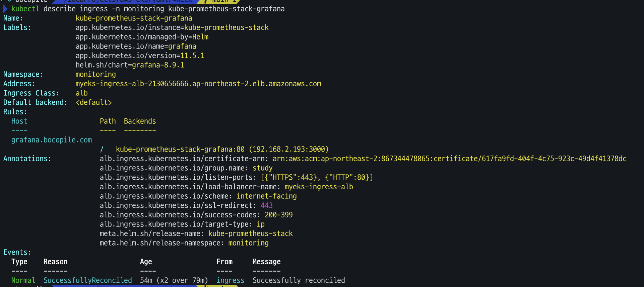Click the success-codes value 200-399
Screen dimensions: 644x287
click(x=279, y=215)
